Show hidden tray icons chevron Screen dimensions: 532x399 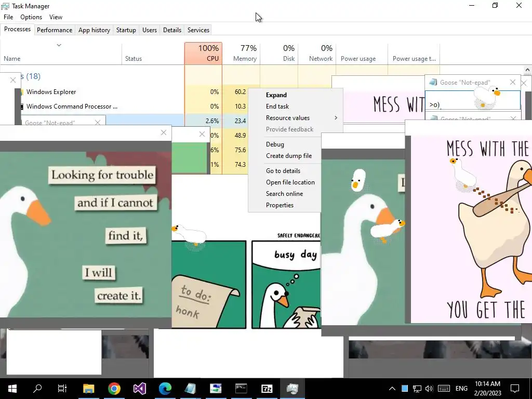(392, 389)
